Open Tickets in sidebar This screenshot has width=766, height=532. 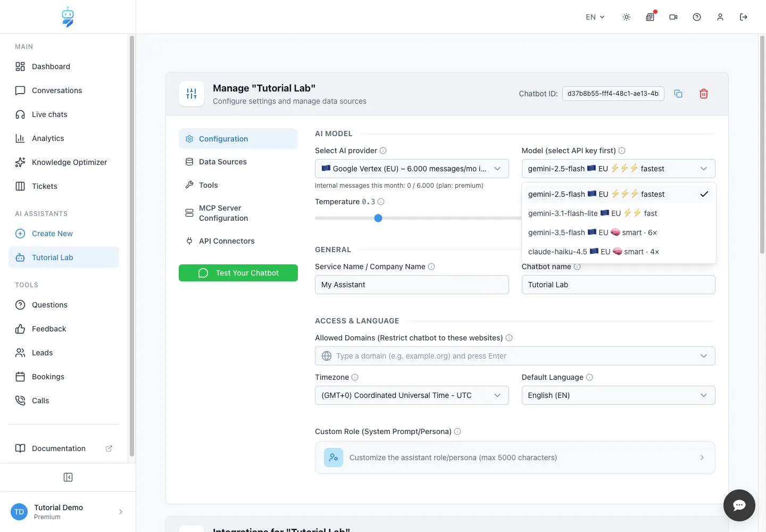tap(64, 186)
